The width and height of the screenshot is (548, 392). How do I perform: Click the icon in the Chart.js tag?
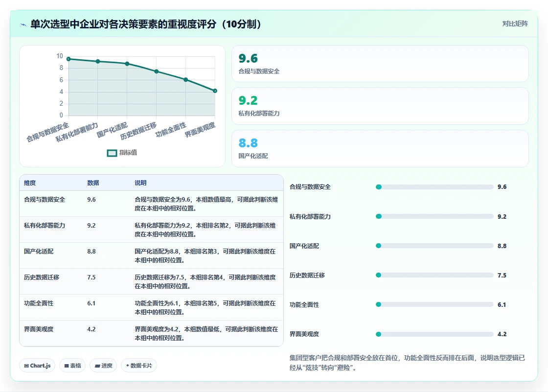[x=26, y=366]
